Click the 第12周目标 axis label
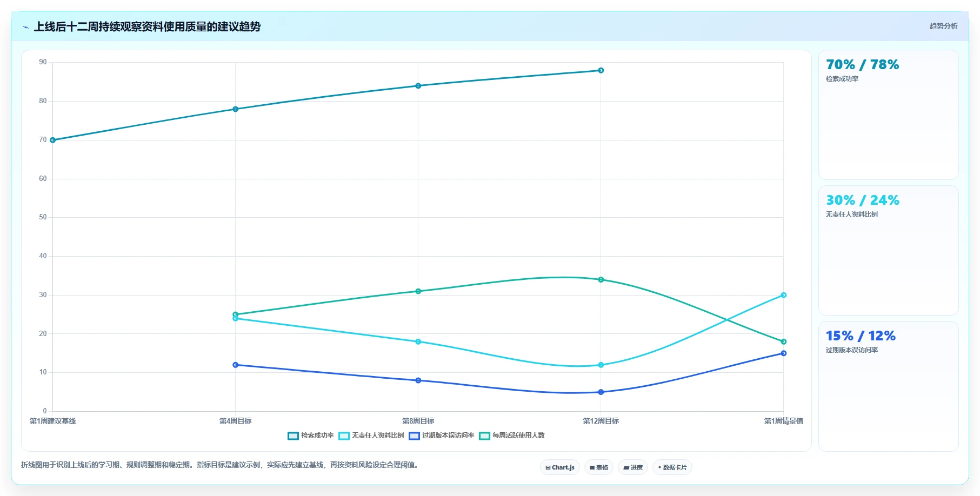Viewport: 980px width, 496px height. (601, 421)
